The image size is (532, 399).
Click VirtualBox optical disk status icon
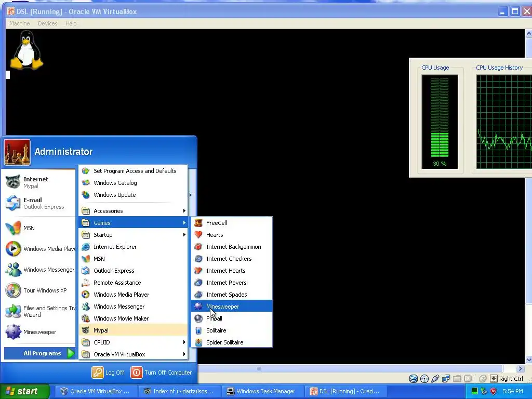pyautogui.click(x=424, y=379)
